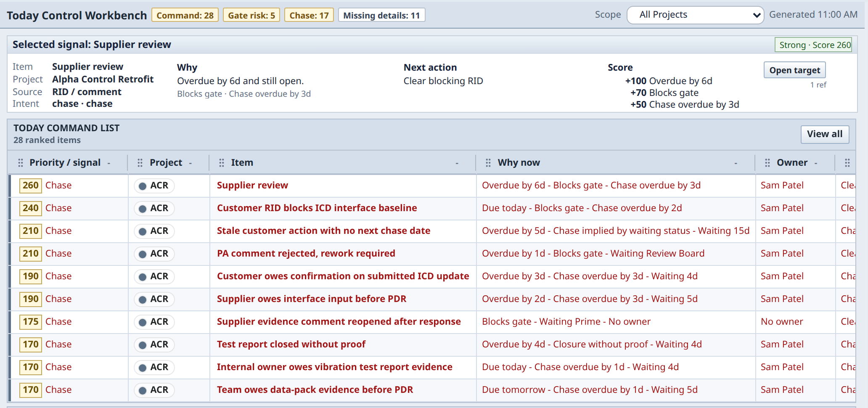Click the drag handle after the Owner column
Image resolution: width=868 pixels, height=408 pixels.
click(x=847, y=163)
